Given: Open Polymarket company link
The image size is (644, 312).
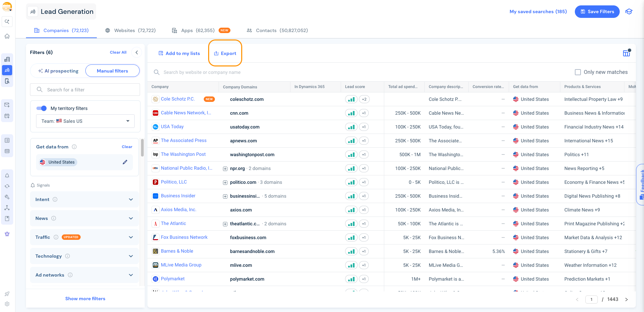Looking at the screenshot, I should (173, 279).
